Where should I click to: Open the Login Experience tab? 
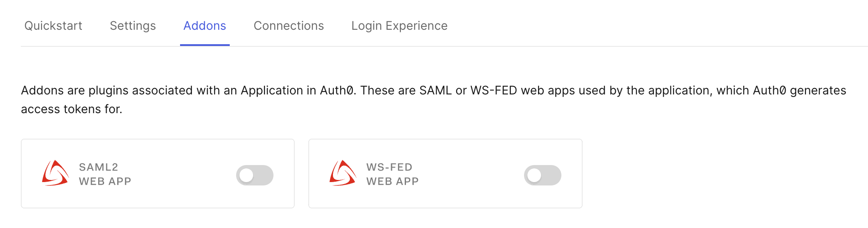pos(399,26)
